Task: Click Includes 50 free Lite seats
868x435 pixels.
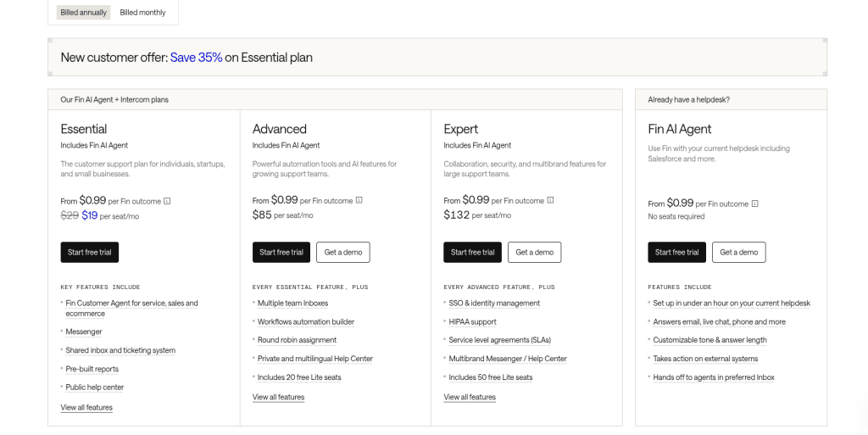Action: tap(491, 377)
